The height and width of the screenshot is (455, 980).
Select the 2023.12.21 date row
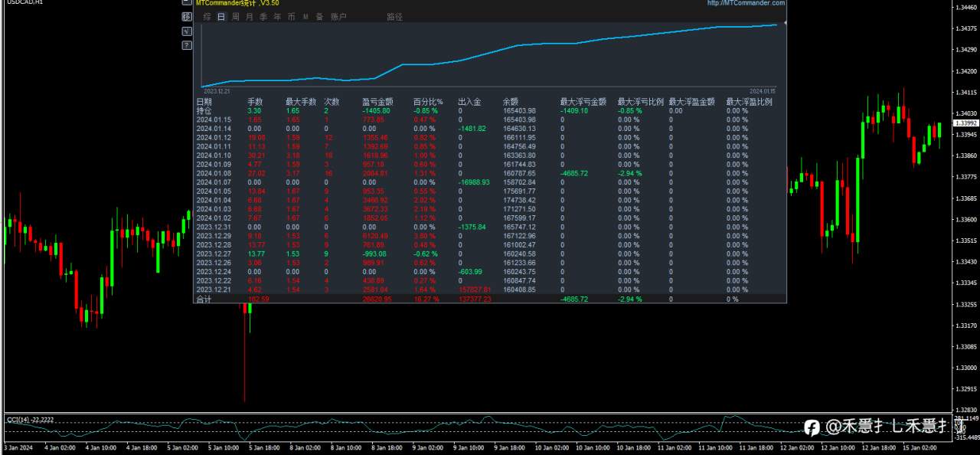click(214, 290)
